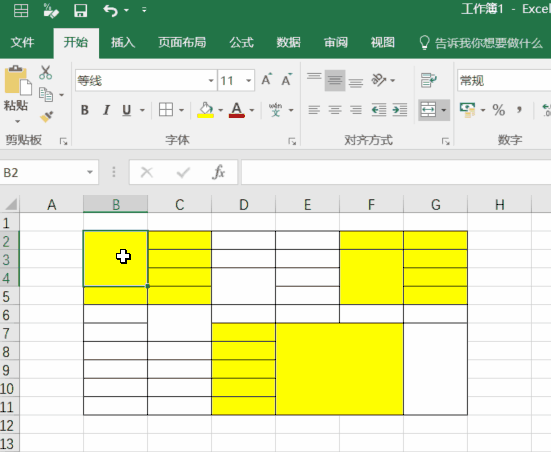The width and height of the screenshot is (551, 452).
Task: Click the Borders icon
Action: pyautogui.click(x=166, y=110)
